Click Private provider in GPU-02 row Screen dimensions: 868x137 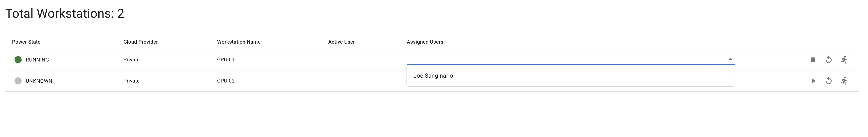click(x=131, y=81)
